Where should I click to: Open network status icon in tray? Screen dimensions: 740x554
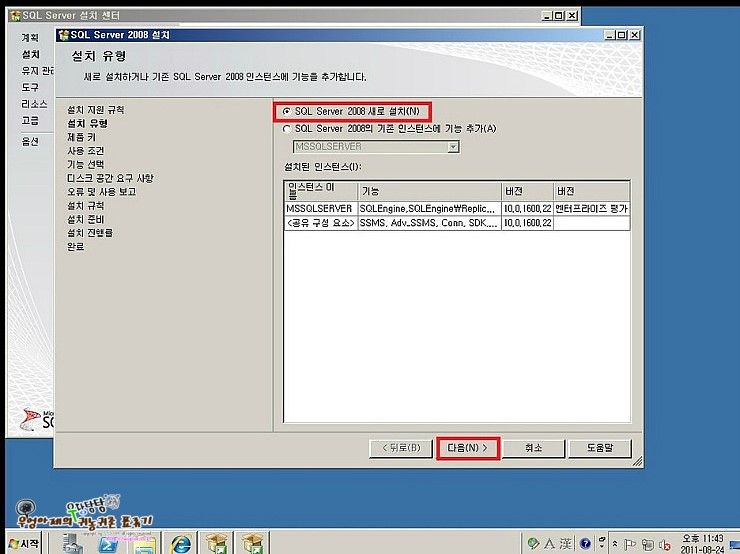tap(648, 545)
